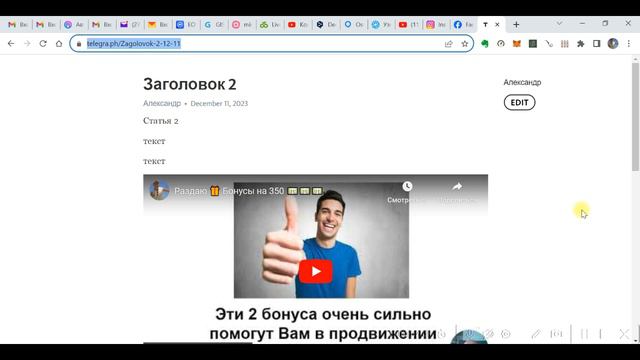Close the active Telegraph tab
Viewport: 640px width, 360px height.
pyautogui.click(x=497, y=25)
